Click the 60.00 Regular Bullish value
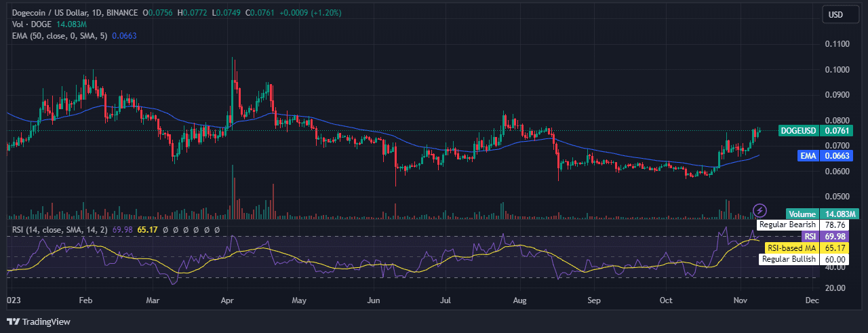 833,259
